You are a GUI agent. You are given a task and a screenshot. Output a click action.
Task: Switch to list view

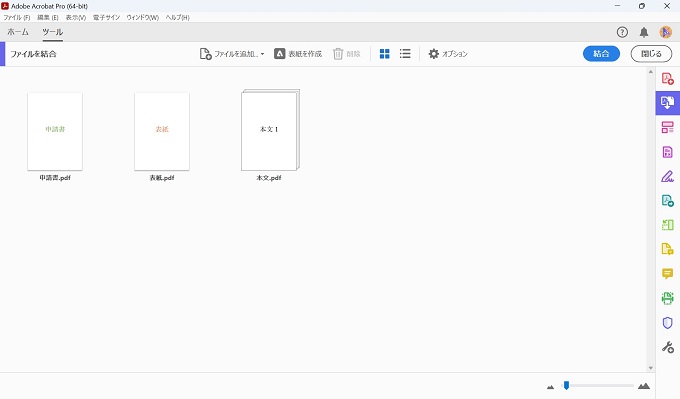(405, 54)
